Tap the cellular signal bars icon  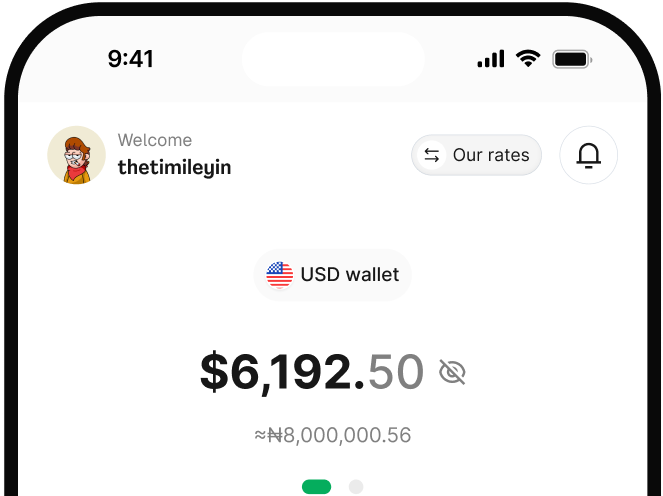491,59
